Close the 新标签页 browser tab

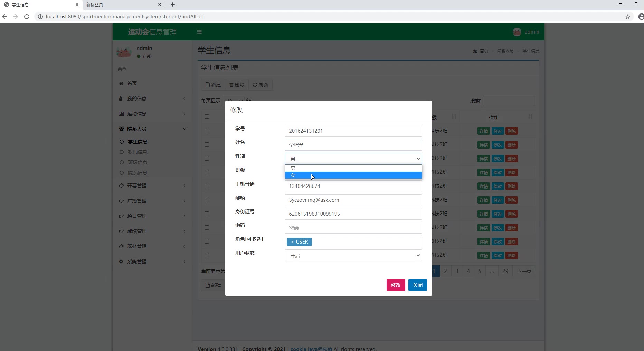pos(160,4)
